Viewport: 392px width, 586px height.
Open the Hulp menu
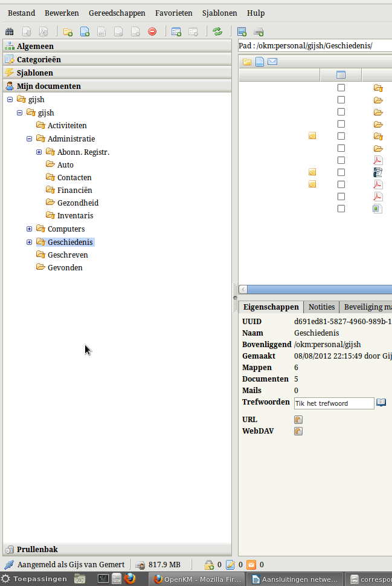point(255,13)
